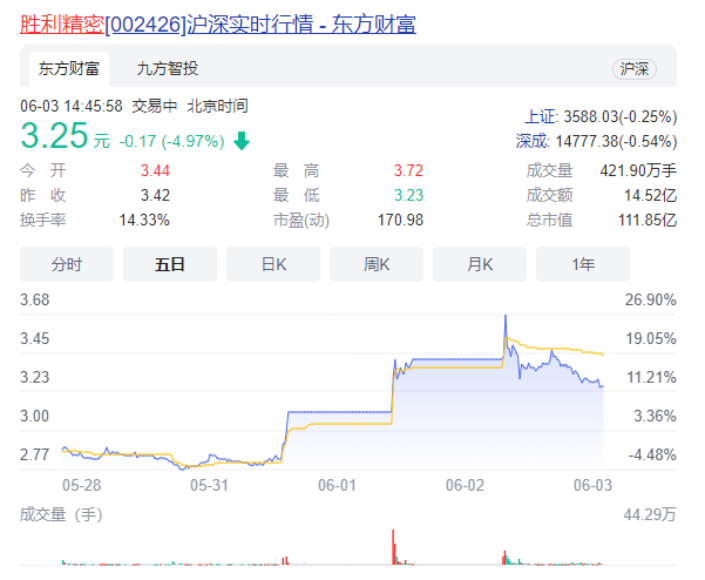This screenshot has height=580, width=705.
Task: Click the 成交量 (手) volume label
Action: pyautogui.click(x=61, y=515)
